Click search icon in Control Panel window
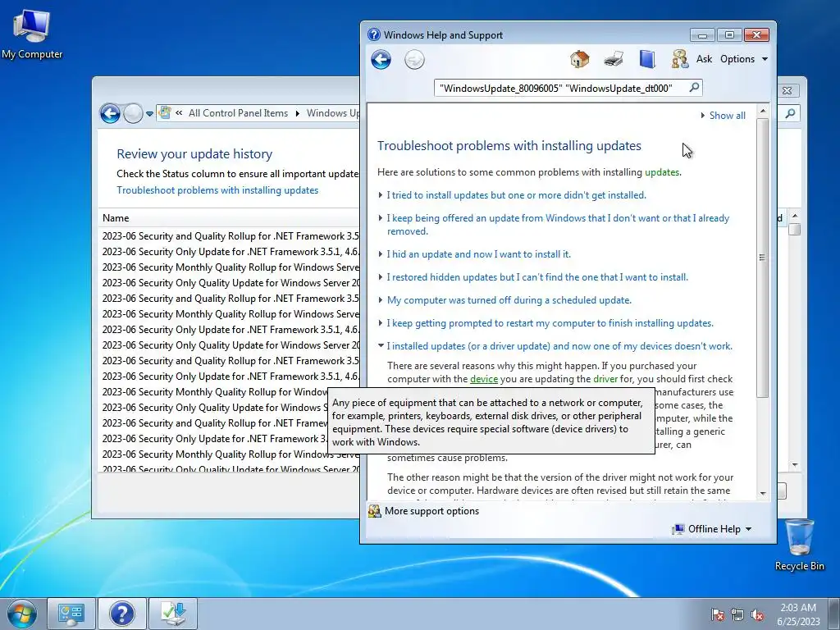The image size is (840, 630). (x=790, y=113)
